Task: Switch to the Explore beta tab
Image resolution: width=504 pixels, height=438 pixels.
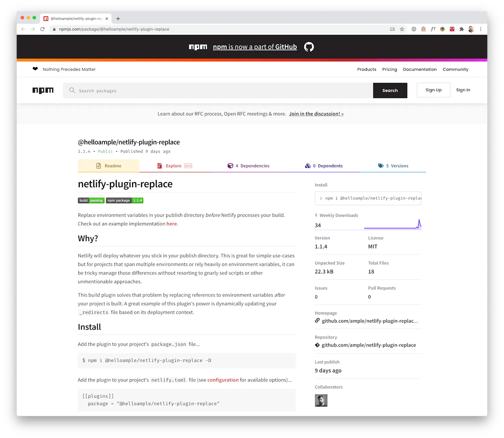Action: (175, 166)
